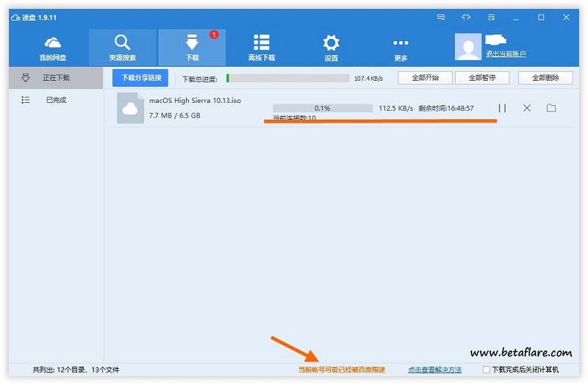Click 点击查看解决方法 link
The image size is (588, 385).
434,370
